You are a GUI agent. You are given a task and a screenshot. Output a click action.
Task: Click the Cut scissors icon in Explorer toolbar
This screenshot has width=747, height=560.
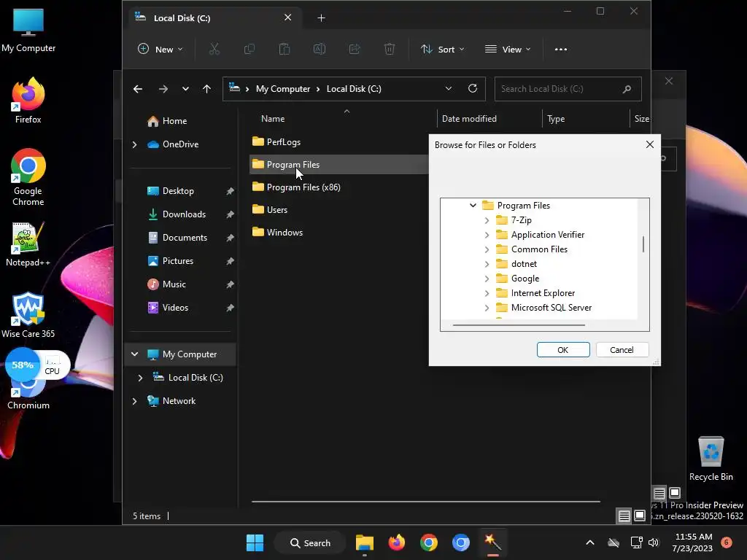coord(214,49)
